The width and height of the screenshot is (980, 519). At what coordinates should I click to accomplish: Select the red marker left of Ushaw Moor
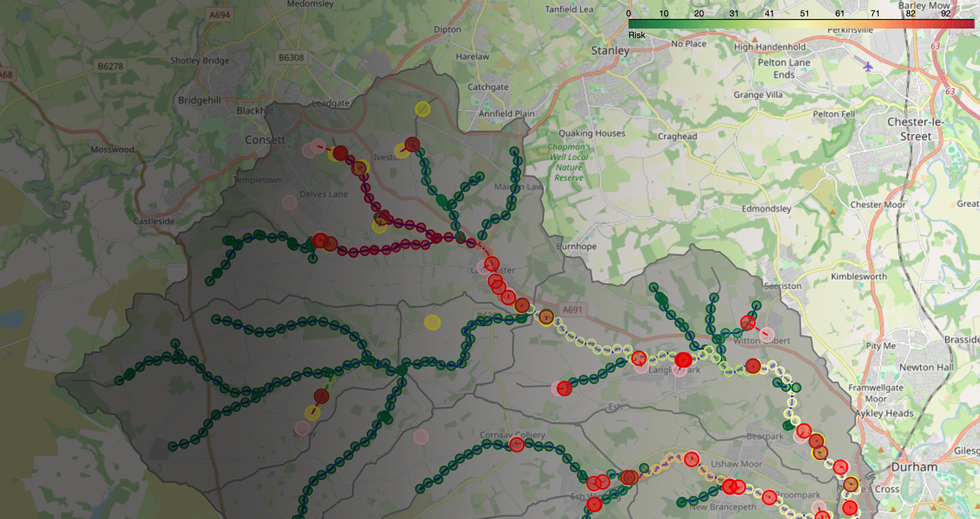(x=692, y=459)
